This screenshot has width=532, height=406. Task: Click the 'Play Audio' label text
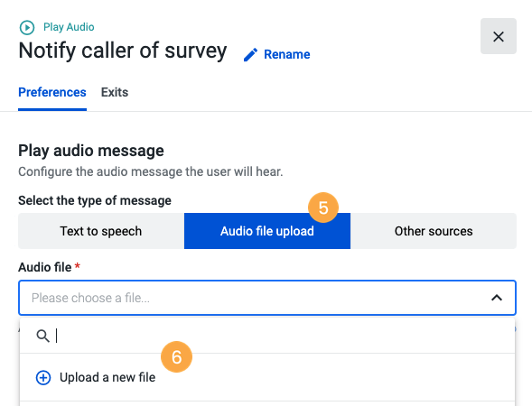tap(69, 27)
